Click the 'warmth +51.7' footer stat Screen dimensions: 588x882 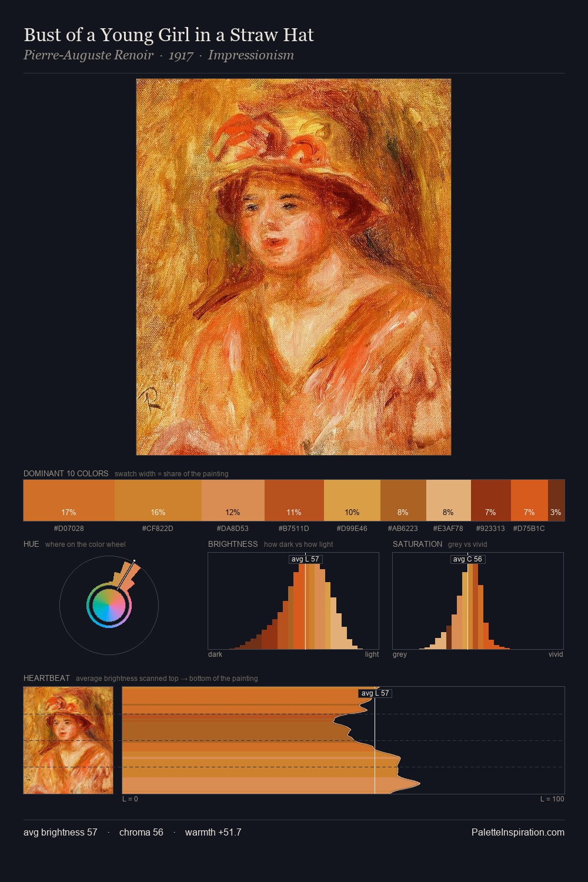coord(213,832)
